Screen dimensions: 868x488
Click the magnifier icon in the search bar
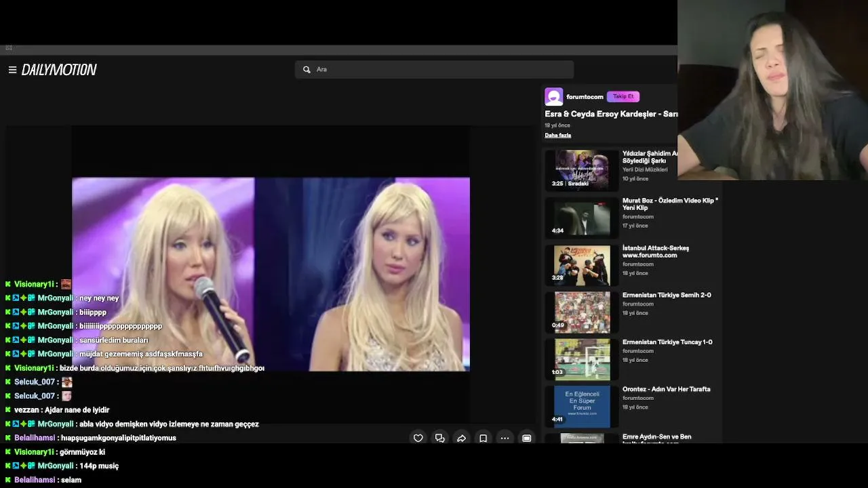pos(307,69)
